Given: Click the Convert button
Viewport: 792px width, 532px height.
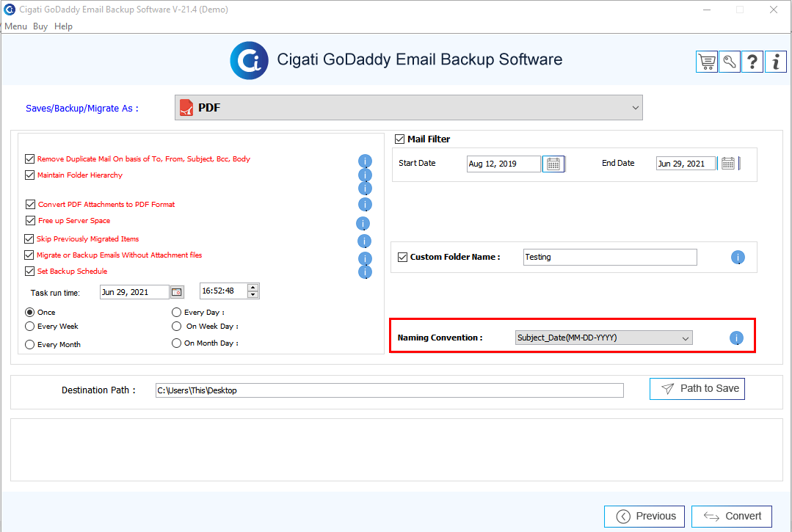Looking at the screenshot, I should pyautogui.click(x=731, y=517).
